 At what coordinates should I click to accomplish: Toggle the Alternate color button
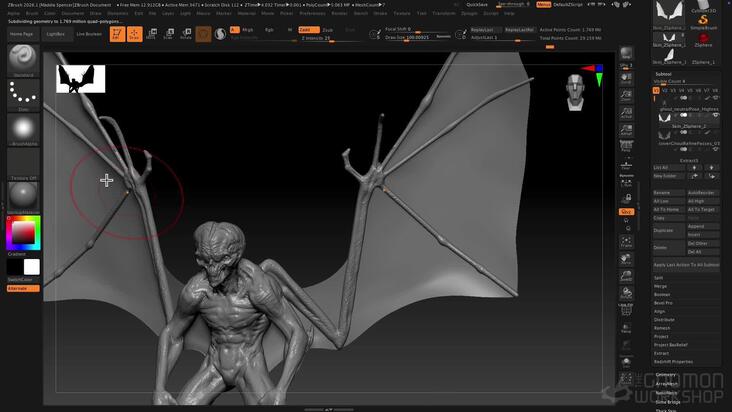pyautogui.click(x=23, y=288)
